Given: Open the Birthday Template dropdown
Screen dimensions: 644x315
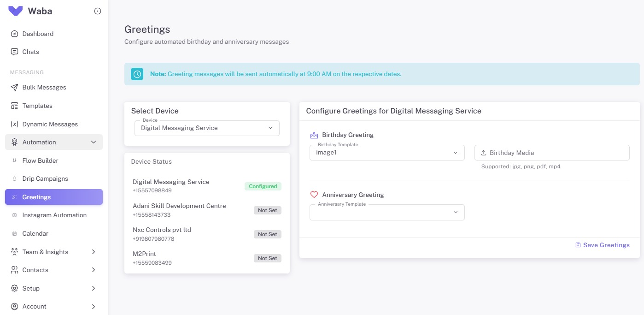Looking at the screenshot, I should click(x=387, y=153).
